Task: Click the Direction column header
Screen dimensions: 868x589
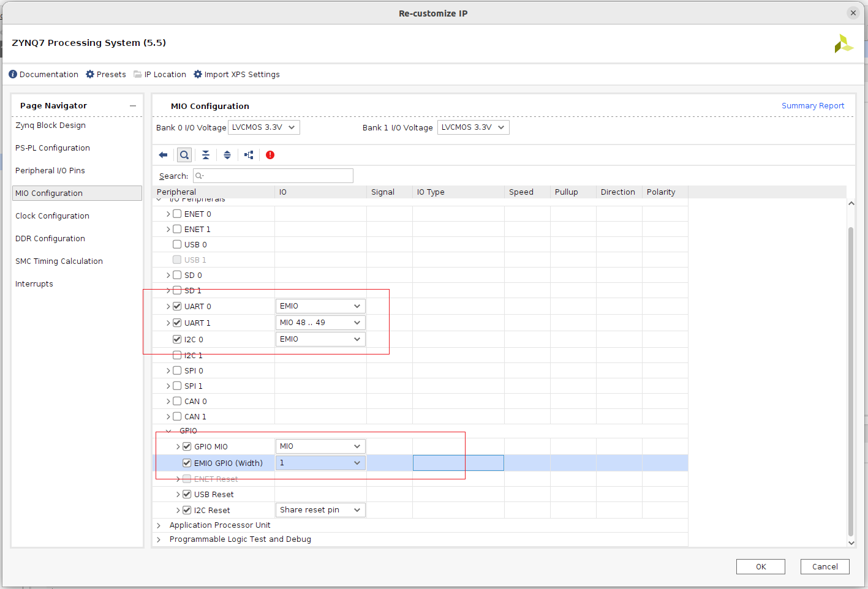Action: point(619,192)
